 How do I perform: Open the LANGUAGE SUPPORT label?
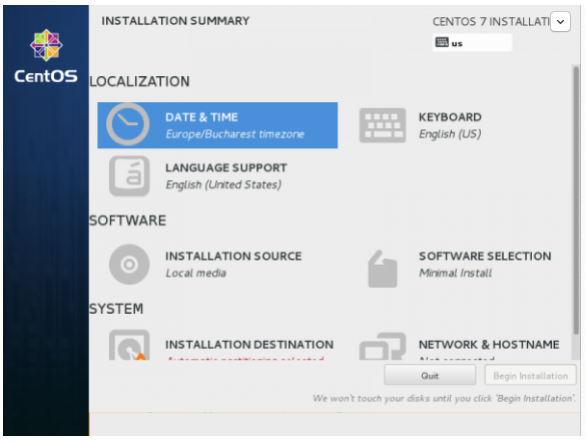[226, 168]
